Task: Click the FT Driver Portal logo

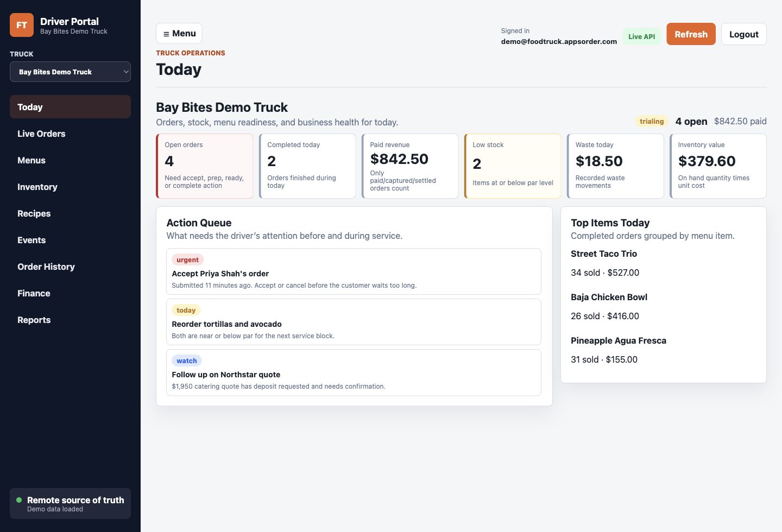Action: click(x=22, y=25)
